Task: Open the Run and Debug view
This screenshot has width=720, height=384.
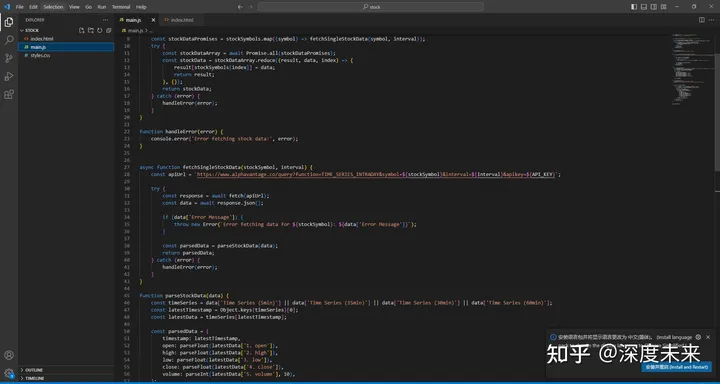Action: [x=9, y=76]
